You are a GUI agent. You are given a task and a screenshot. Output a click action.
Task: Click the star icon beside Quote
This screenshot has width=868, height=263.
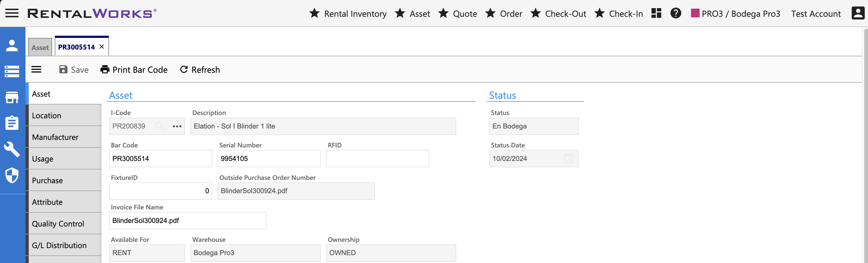[x=443, y=14]
